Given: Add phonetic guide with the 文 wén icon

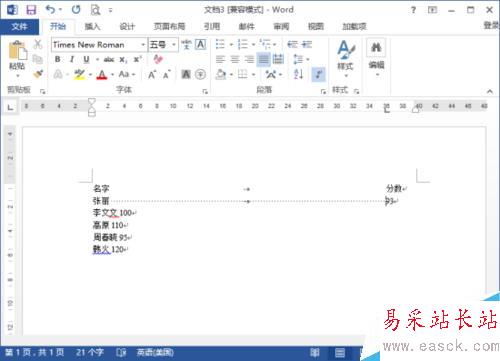Looking at the screenshot, I should pyautogui.click(x=186, y=44).
